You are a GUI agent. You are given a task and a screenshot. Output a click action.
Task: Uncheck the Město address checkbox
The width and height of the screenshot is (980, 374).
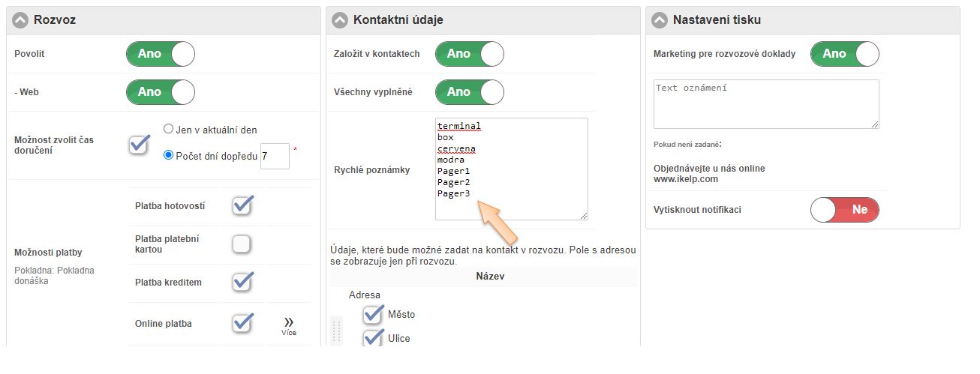(373, 314)
